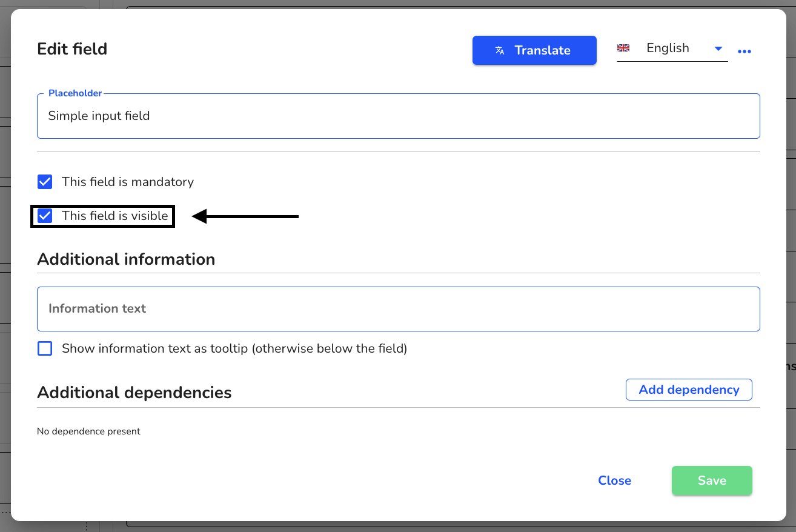
Task: Click the 'Edit field' dialog title
Action: [x=72, y=49]
